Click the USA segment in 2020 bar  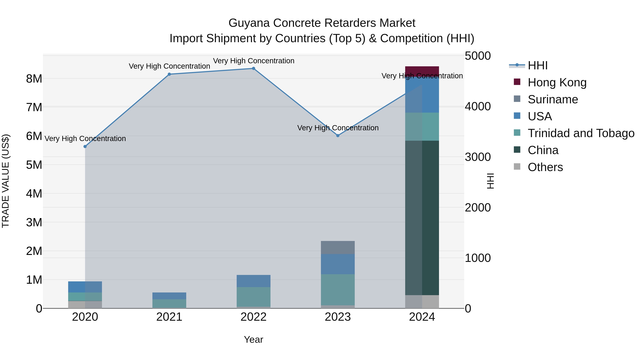[x=85, y=287]
